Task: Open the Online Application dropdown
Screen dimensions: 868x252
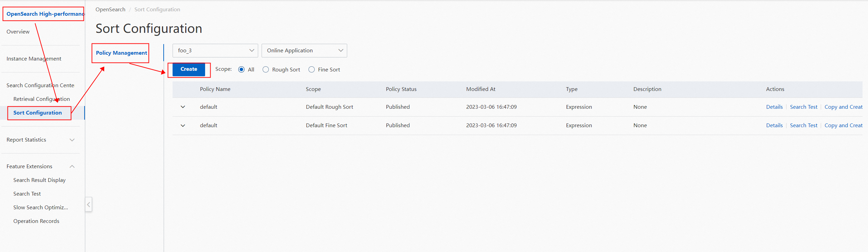Action: pos(304,51)
